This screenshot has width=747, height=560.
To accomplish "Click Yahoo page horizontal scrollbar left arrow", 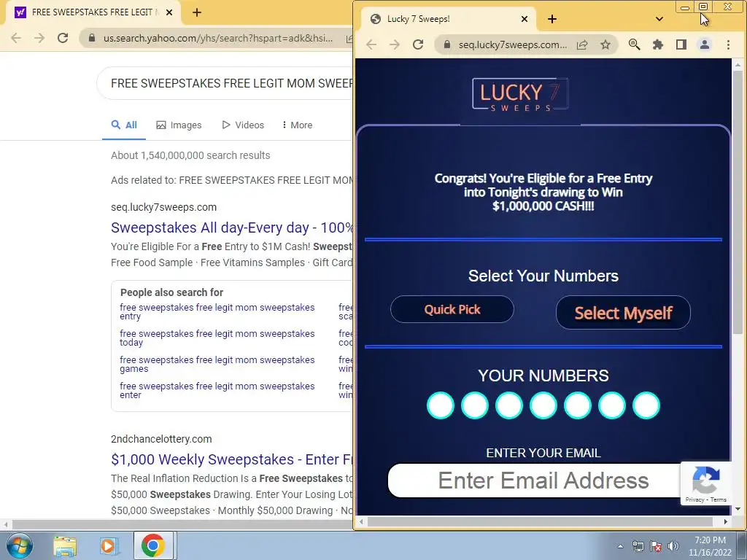I will tap(6, 524).
